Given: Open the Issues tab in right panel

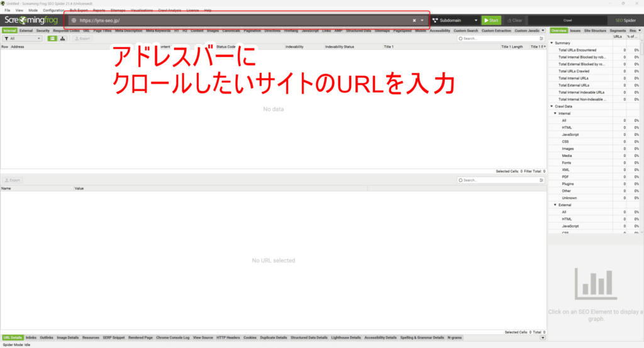Looking at the screenshot, I should (x=575, y=30).
